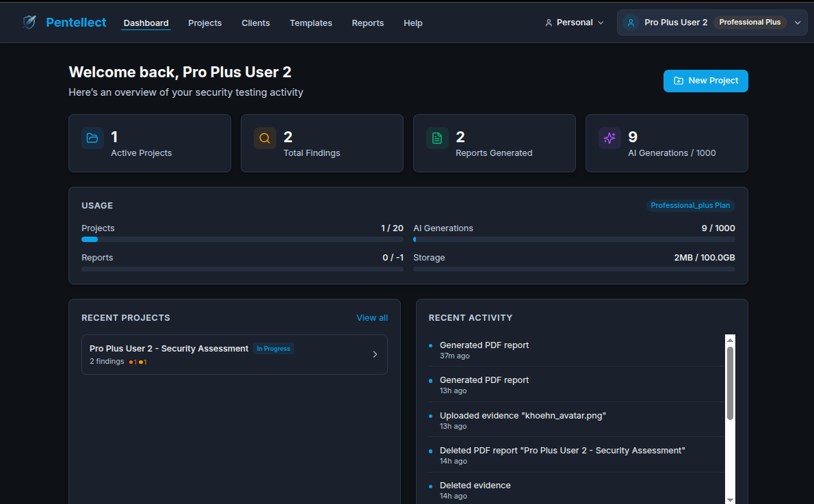Click the Recent Activity scrollbar thumb
The image size is (814, 504).
[730, 383]
